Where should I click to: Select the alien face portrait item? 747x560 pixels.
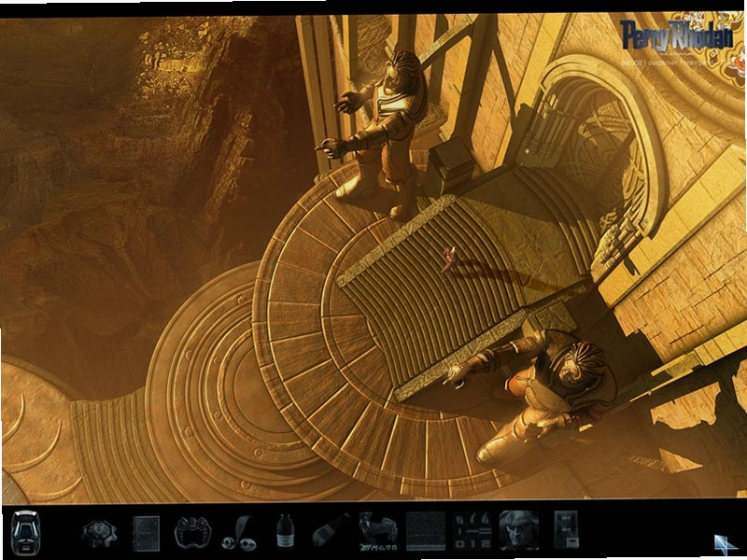click(x=519, y=530)
